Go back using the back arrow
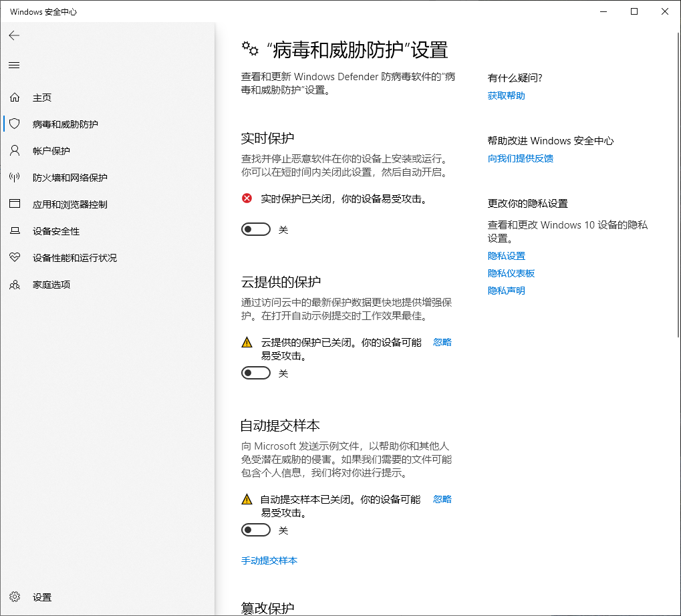The width and height of the screenshot is (681, 616). 14,35
